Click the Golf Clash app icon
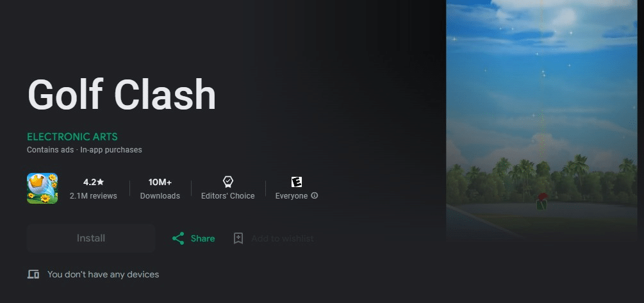 [x=42, y=188]
